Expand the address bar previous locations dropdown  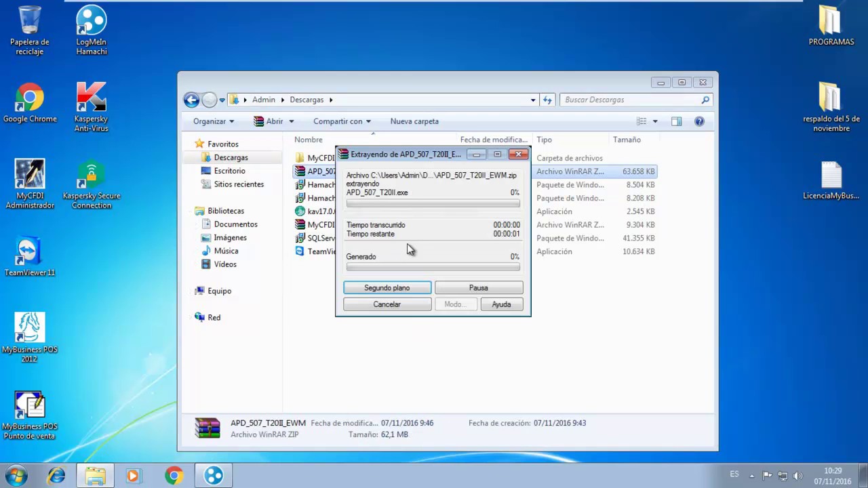tap(533, 100)
